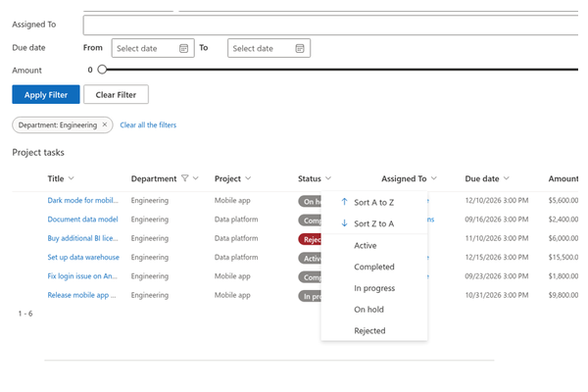Open the Set up data warehouse task

tap(83, 257)
